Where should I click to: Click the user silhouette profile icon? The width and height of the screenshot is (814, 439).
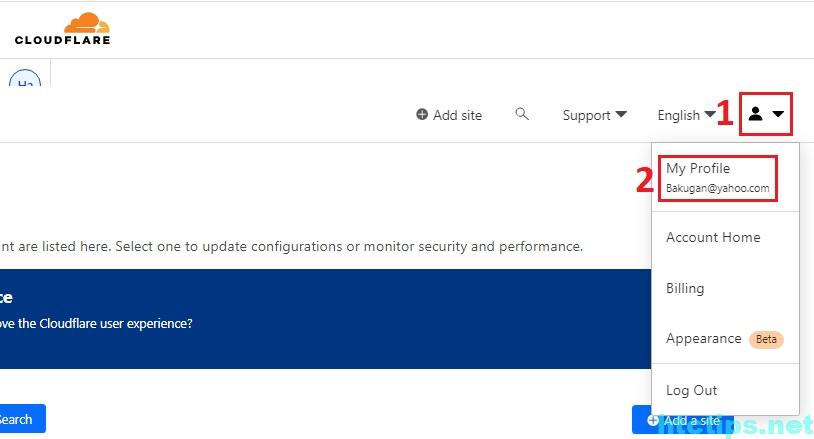tap(755, 115)
